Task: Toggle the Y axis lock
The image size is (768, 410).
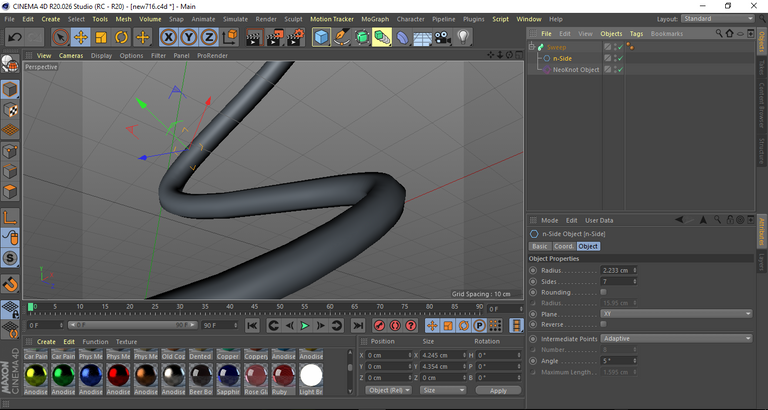Action: pos(189,37)
